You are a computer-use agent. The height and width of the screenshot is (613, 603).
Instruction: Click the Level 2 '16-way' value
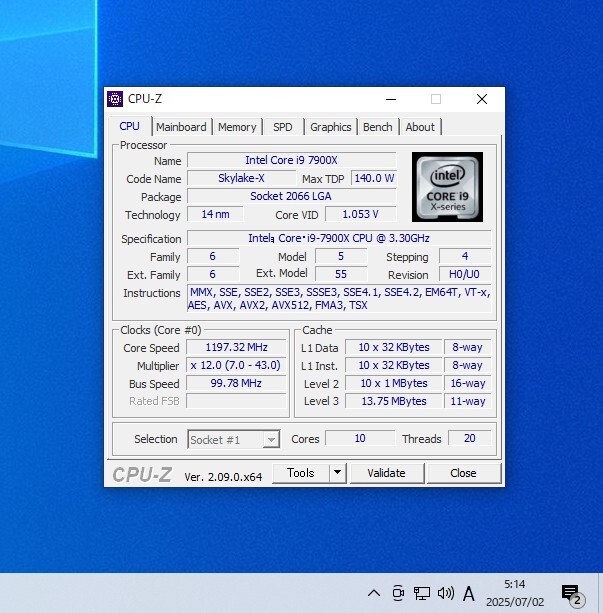coord(468,383)
